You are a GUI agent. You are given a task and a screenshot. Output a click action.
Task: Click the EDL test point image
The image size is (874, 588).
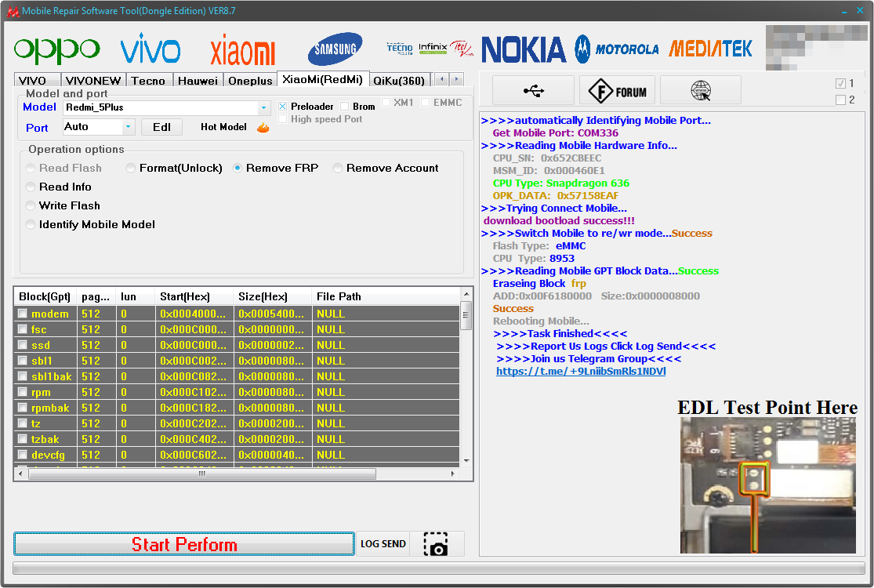[x=767, y=485]
